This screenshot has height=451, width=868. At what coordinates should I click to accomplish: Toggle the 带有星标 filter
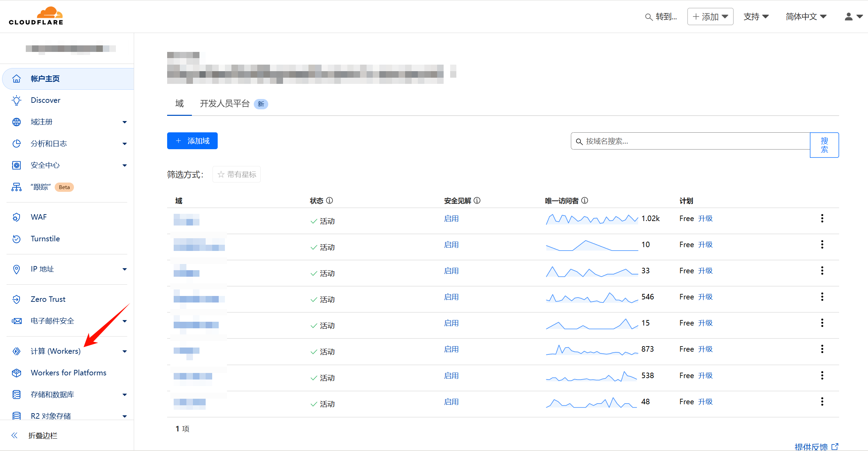point(237,174)
